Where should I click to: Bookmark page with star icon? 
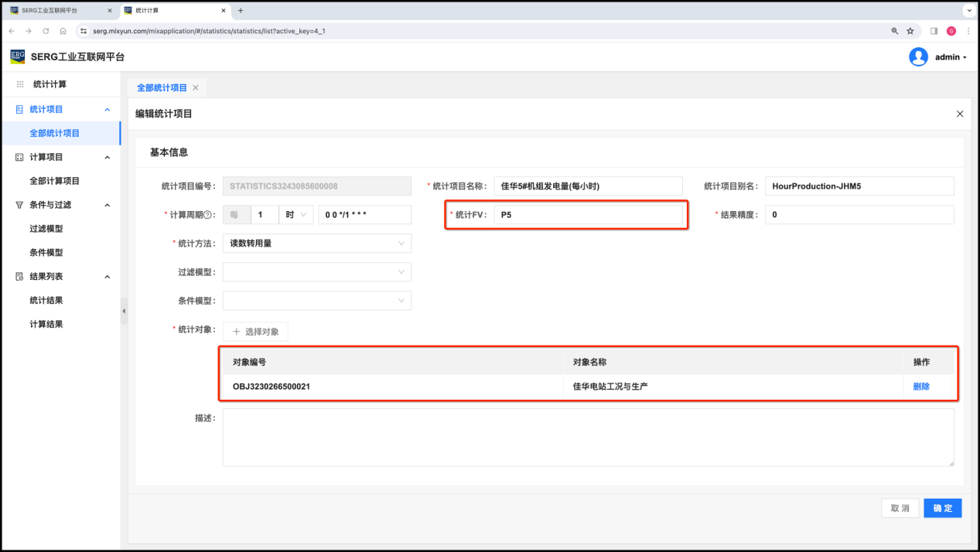click(910, 31)
